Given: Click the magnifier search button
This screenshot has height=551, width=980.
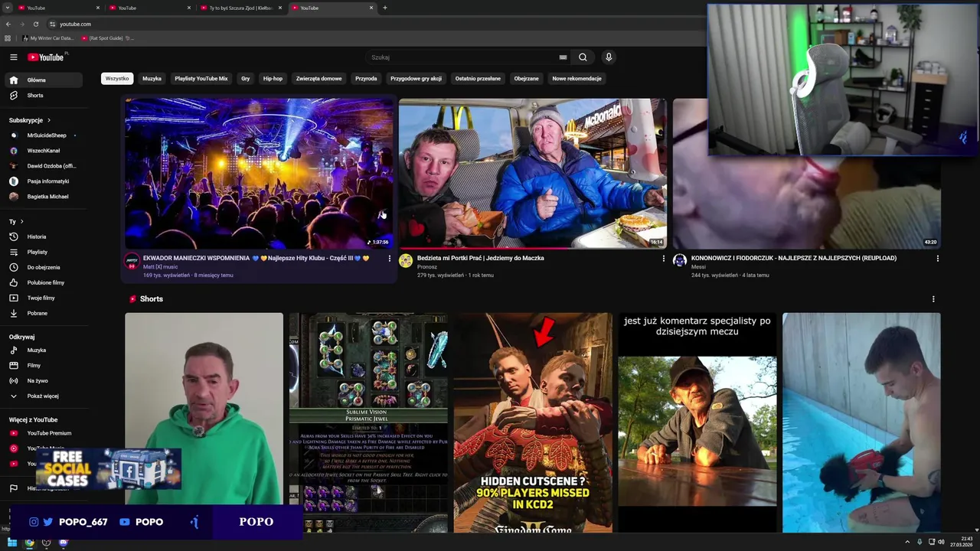Looking at the screenshot, I should pyautogui.click(x=583, y=57).
